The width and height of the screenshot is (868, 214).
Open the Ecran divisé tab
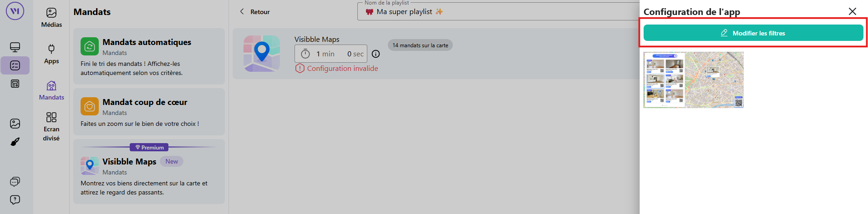[51, 127]
